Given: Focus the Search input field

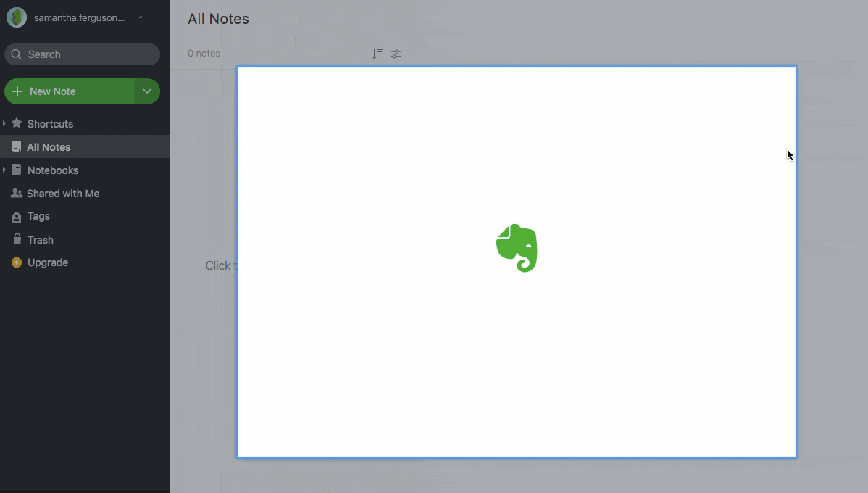Looking at the screenshot, I should tap(87, 54).
